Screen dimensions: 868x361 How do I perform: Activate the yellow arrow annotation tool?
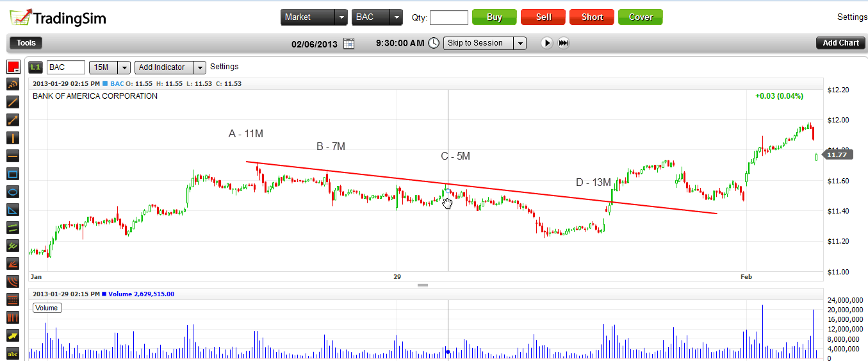[13, 335]
